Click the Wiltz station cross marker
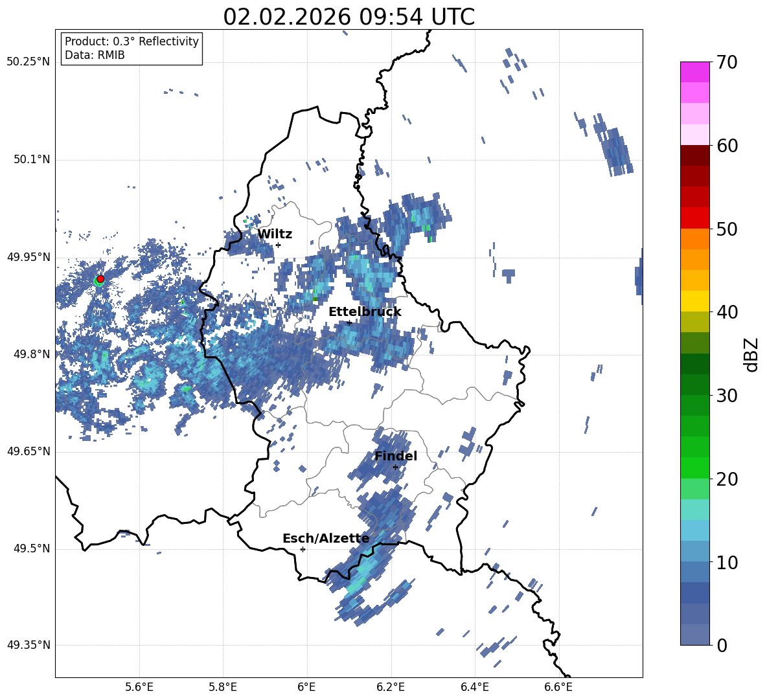The height and width of the screenshot is (700, 767). point(279,245)
